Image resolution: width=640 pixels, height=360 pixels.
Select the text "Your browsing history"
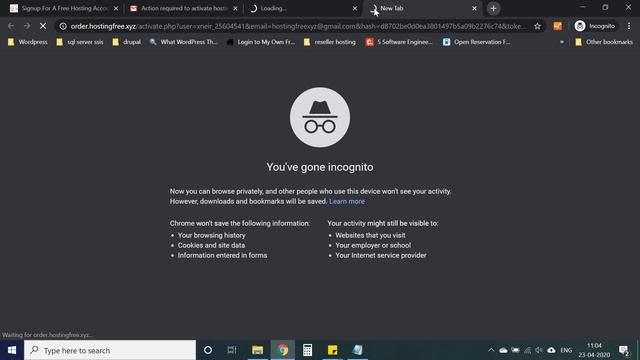pyautogui.click(x=212, y=236)
